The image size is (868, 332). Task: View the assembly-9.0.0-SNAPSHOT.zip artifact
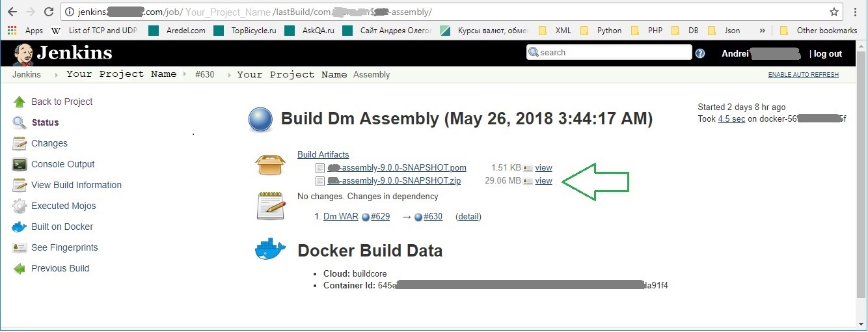[x=543, y=181]
